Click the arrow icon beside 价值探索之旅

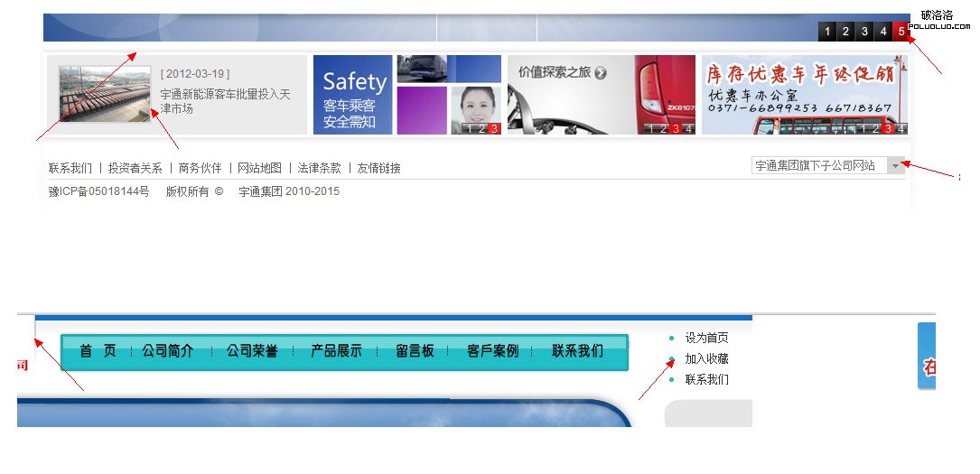(601, 73)
